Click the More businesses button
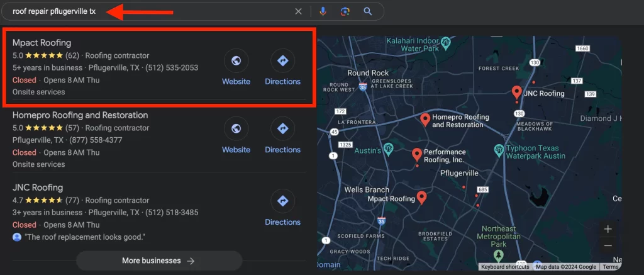 159,261
